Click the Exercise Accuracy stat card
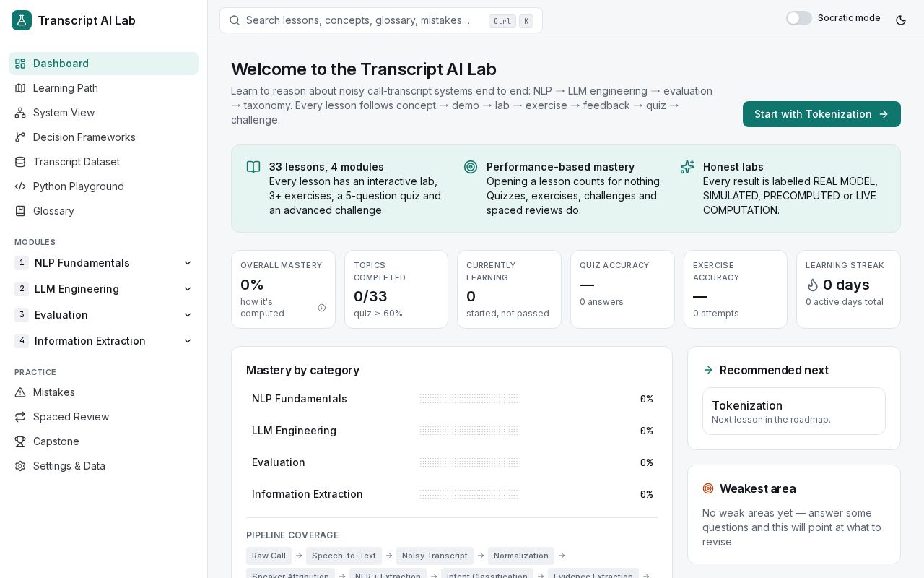Screen dimensions: 924x578 click(736, 290)
